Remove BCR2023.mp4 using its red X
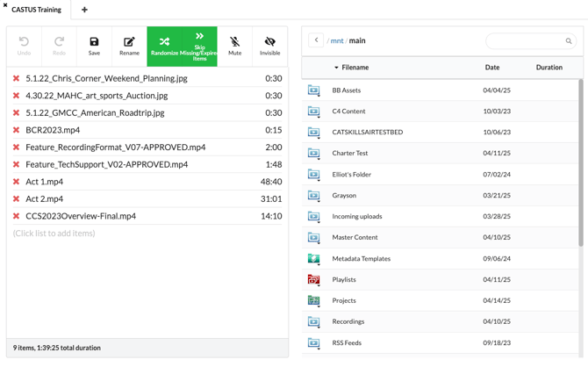 [x=16, y=130]
